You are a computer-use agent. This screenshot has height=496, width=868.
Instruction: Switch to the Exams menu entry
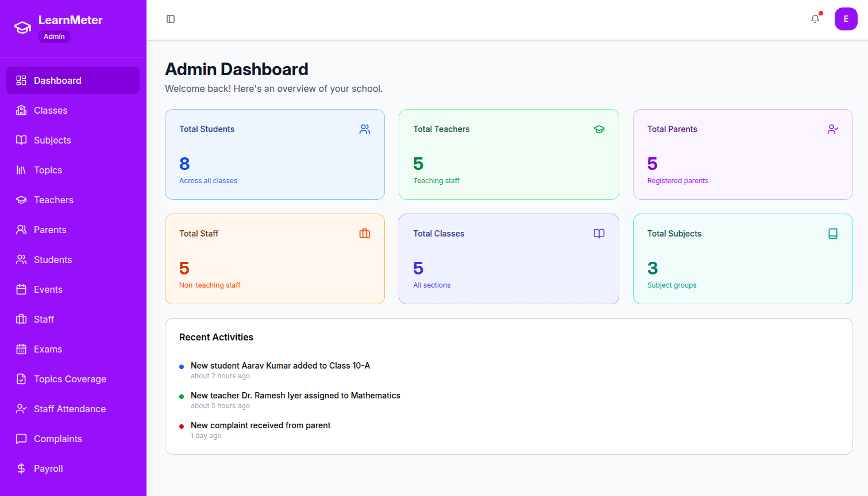48,349
